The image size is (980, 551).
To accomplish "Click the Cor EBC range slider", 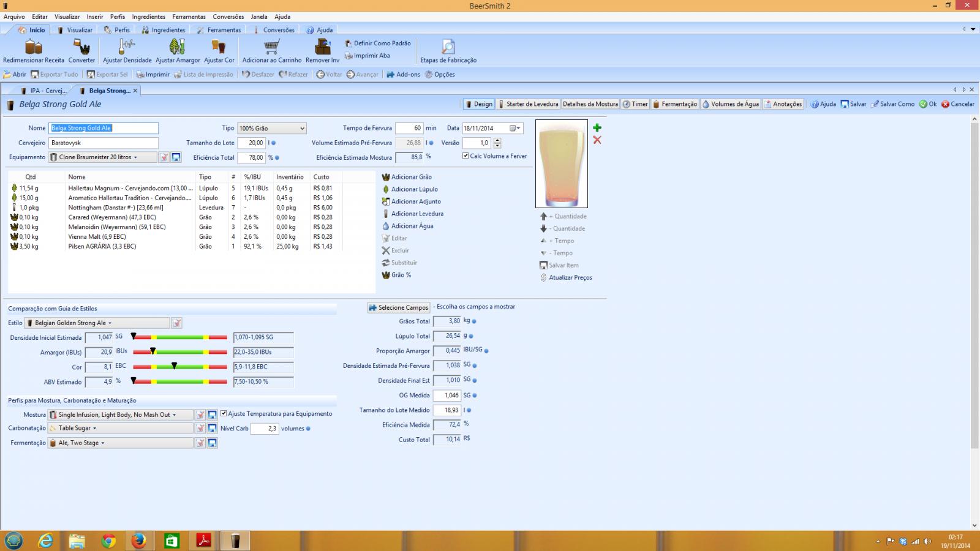I will pyautogui.click(x=179, y=367).
